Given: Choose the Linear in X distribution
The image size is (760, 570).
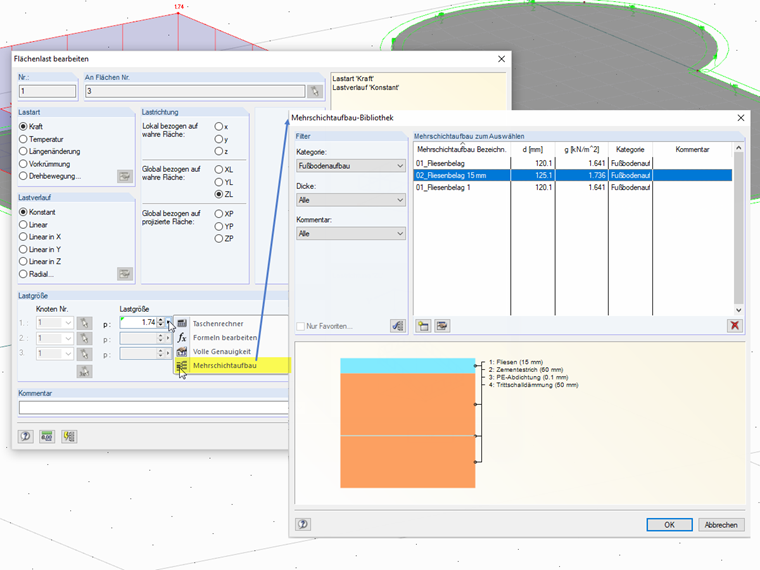Looking at the screenshot, I should click(23, 237).
